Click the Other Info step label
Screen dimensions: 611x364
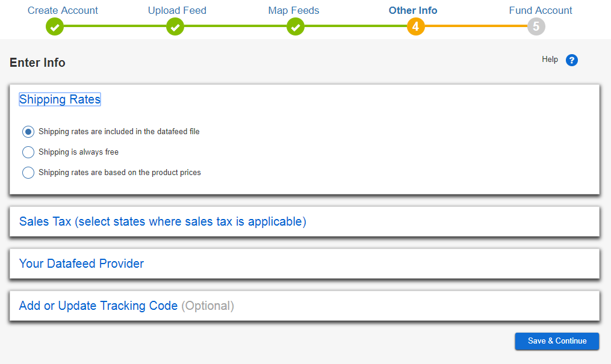tap(413, 10)
